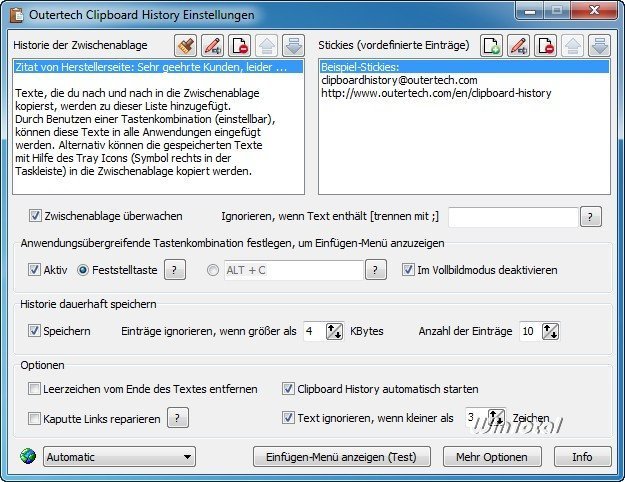The image size is (625, 482).
Task: Close the Einstellungen window
Action: click(595, 10)
